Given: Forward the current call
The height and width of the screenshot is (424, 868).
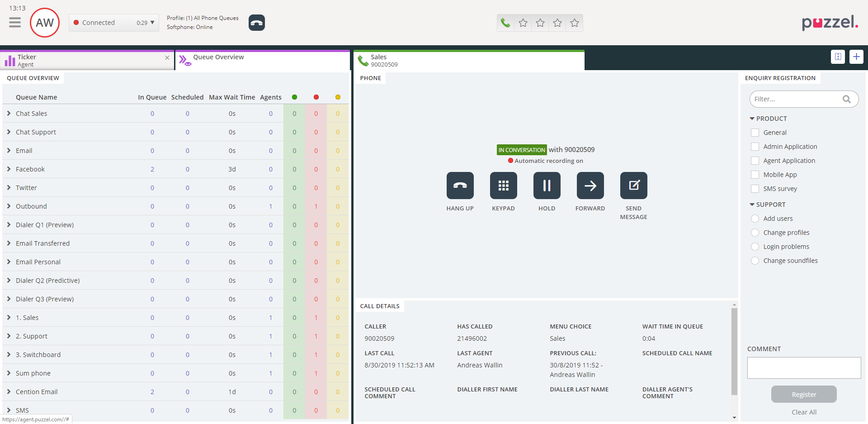Looking at the screenshot, I should pos(590,186).
